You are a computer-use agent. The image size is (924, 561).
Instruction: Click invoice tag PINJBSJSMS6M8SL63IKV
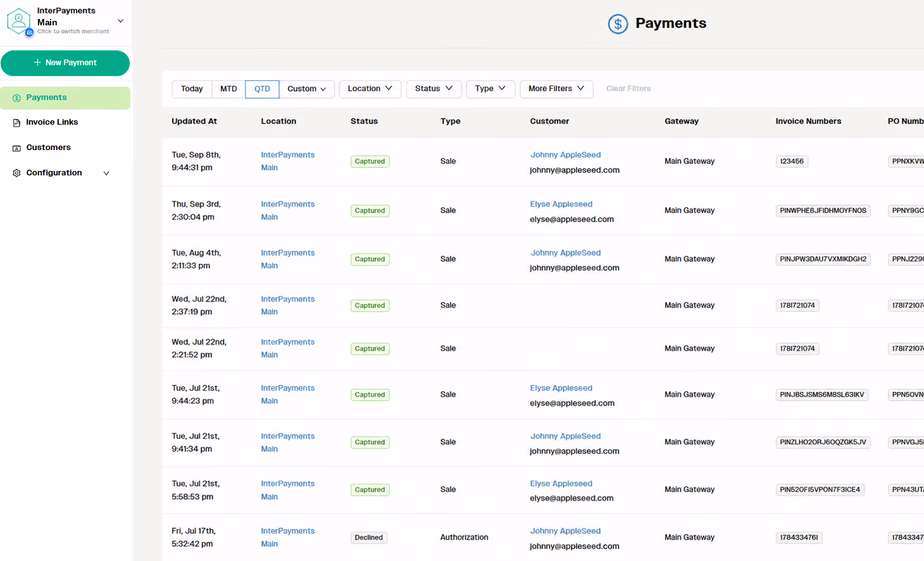tap(821, 395)
